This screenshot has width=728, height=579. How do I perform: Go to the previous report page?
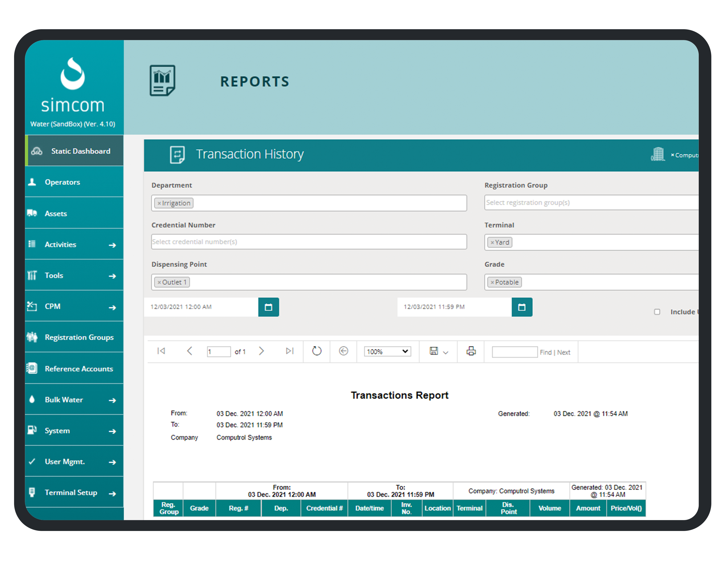[189, 351]
